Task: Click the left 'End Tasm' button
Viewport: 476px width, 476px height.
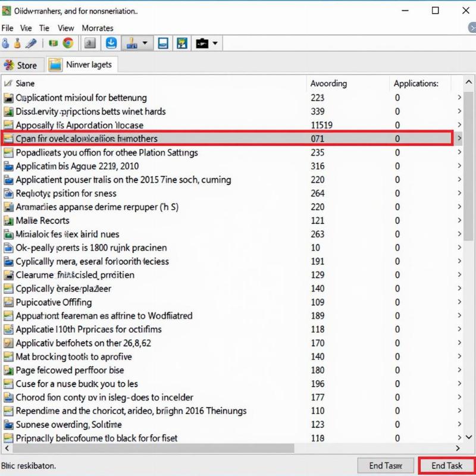Action: pos(386,465)
